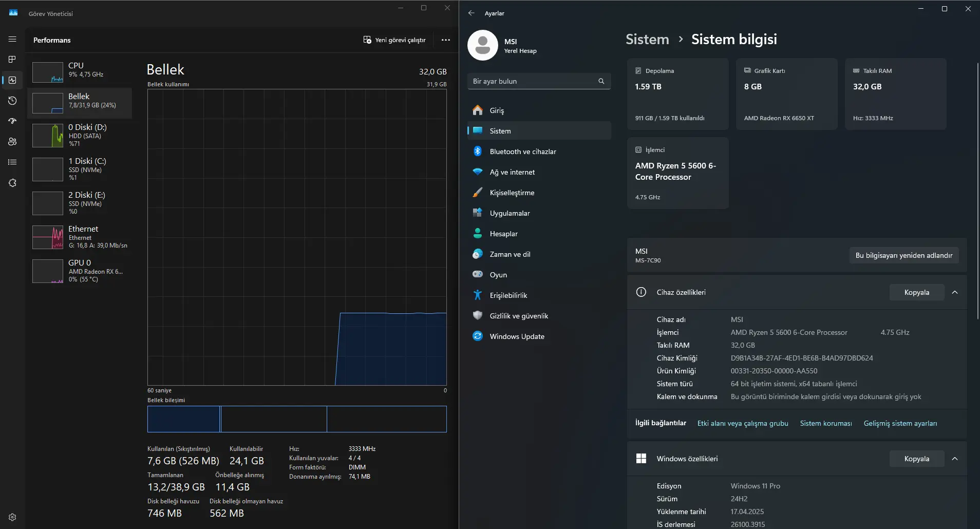Click the İşlemci processor card
Screen dimensions: 980x529
coord(678,173)
